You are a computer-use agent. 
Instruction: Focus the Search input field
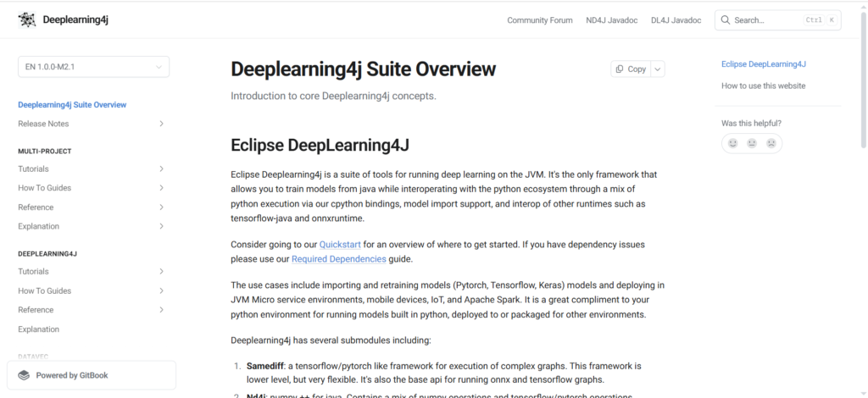coord(778,20)
